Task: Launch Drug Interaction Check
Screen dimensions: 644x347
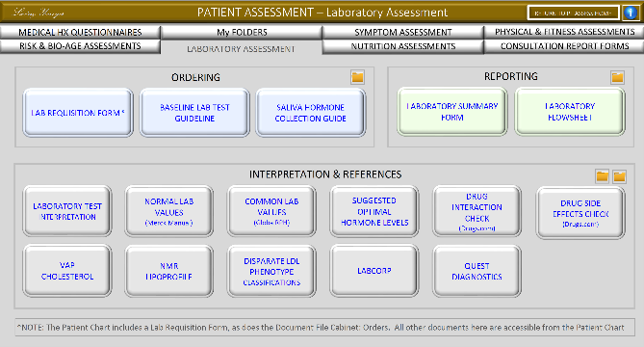Action: pyautogui.click(x=477, y=211)
